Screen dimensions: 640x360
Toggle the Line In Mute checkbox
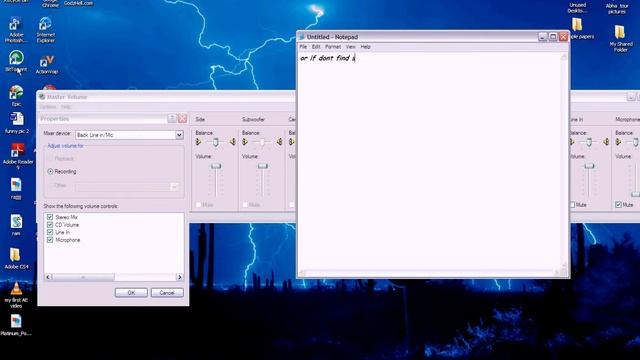coord(572,204)
